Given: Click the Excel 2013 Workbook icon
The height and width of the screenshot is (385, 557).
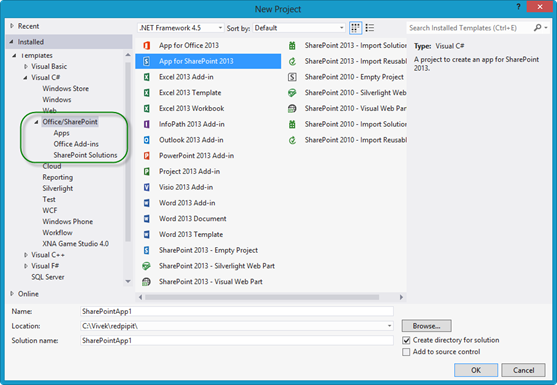Looking at the screenshot, I should tap(146, 108).
